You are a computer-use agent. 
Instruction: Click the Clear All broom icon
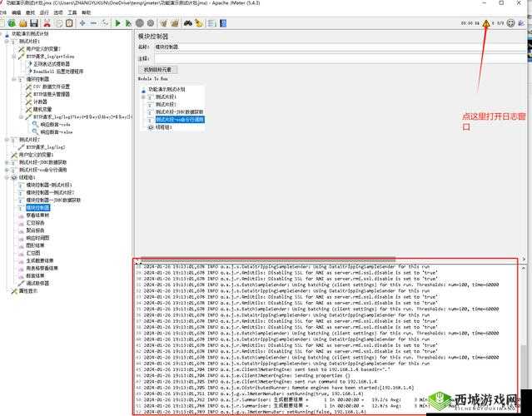tap(176, 23)
